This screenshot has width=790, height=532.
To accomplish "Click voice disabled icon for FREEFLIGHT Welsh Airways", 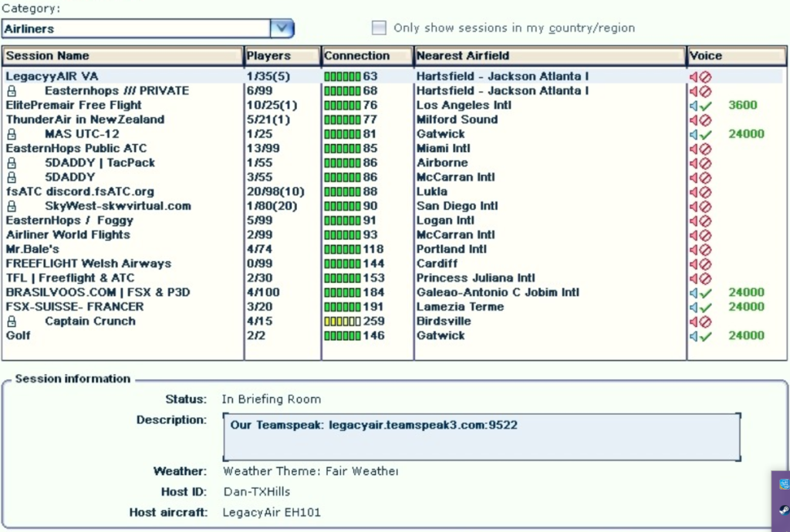I will (701, 264).
